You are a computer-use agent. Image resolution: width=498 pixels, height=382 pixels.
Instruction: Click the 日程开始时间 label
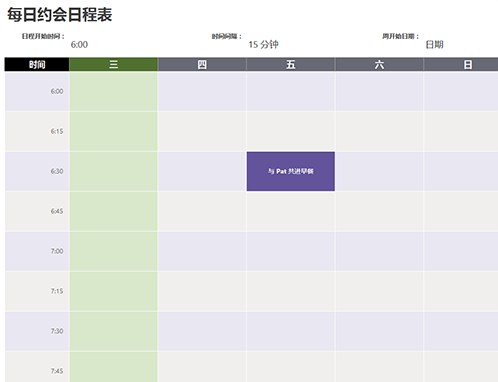click(43, 36)
